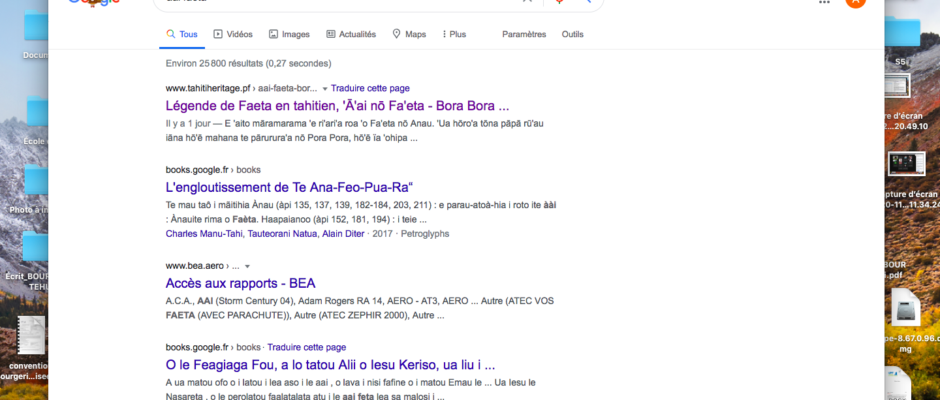Open the orange account avatar

point(855,2)
